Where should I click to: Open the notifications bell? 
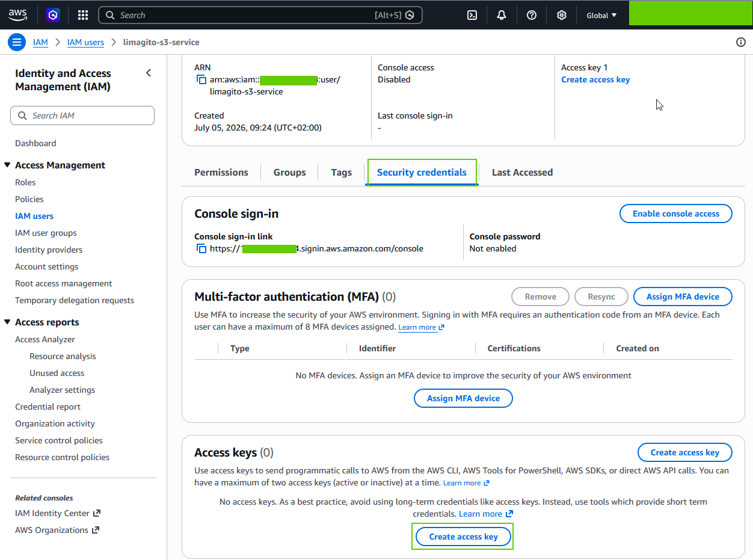(502, 15)
